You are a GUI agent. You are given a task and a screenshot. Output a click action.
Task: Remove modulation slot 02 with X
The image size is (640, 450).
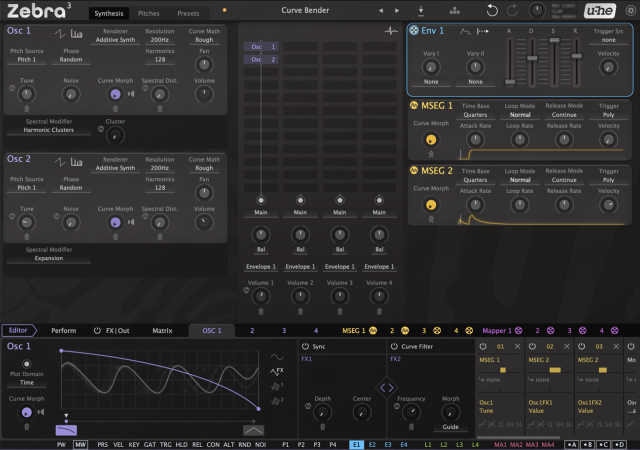(567, 346)
